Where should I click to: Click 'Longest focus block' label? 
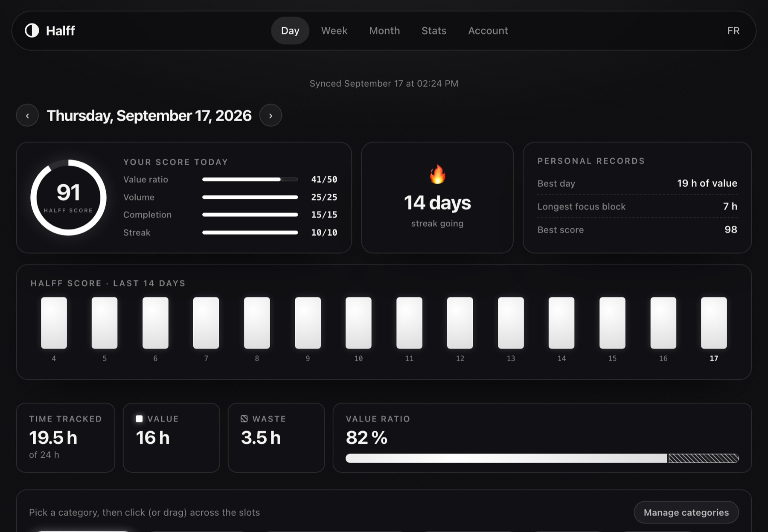click(582, 206)
